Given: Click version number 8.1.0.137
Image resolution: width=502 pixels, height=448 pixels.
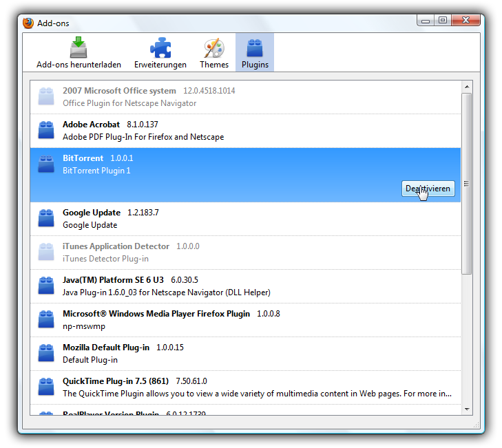Looking at the screenshot, I should [143, 124].
